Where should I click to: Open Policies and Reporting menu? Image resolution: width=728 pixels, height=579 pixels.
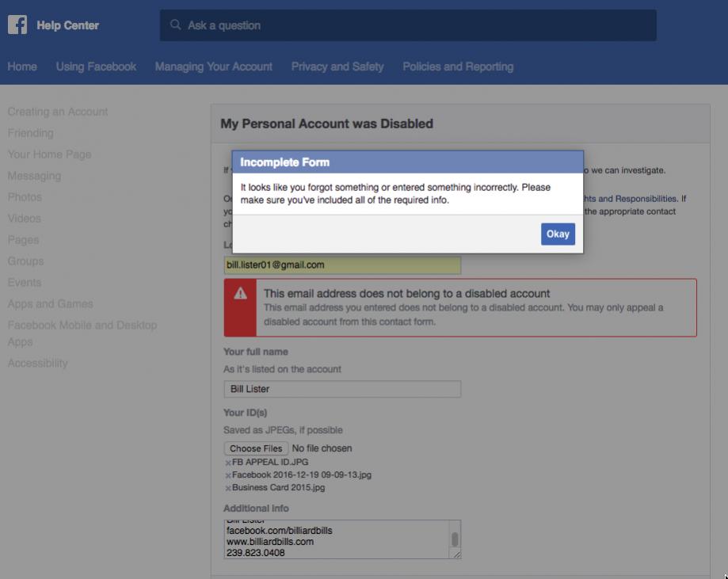(x=458, y=67)
